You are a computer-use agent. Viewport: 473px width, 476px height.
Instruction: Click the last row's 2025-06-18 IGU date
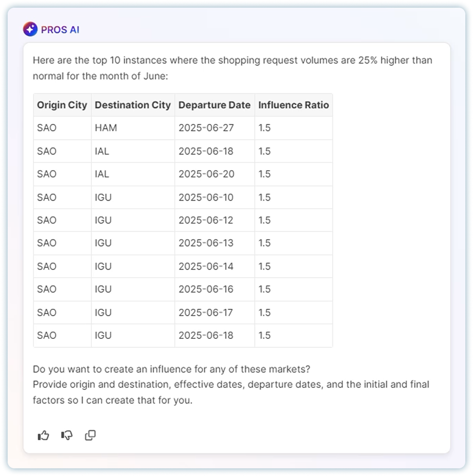(x=215, y=335)
